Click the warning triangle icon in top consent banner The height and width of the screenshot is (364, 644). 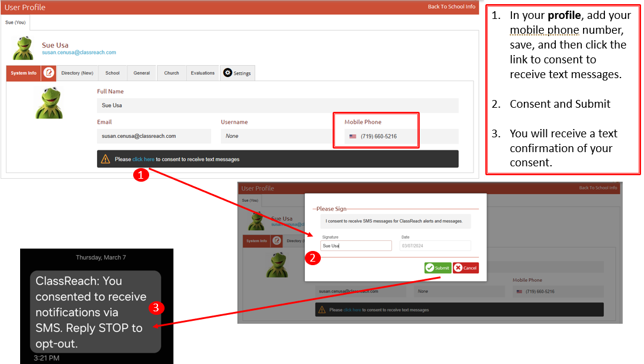pyautogui.click(x=105, y=159)
